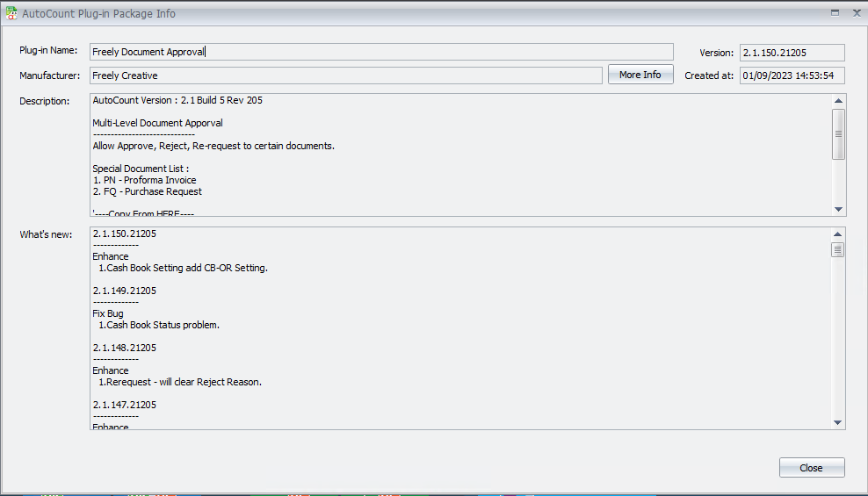Viewport: 868px width, 496px height.
Task: Click the 'What's new:' label
Action: click(x=46, y=234)
